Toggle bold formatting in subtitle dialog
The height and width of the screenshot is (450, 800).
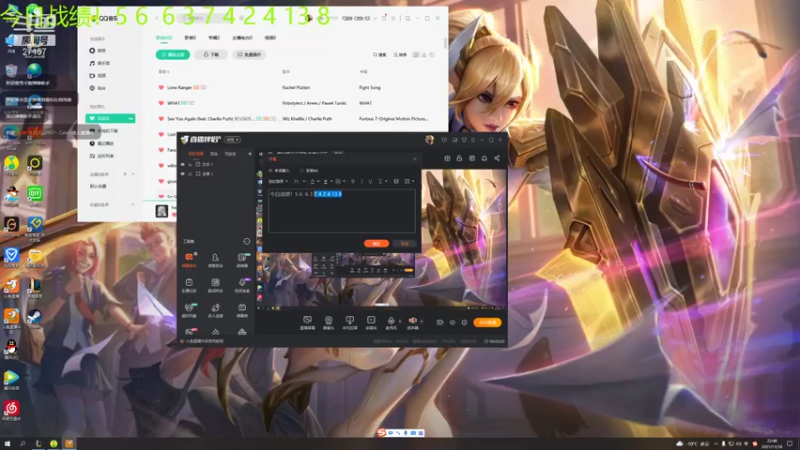pyautogui.click(x=353, y=181)
